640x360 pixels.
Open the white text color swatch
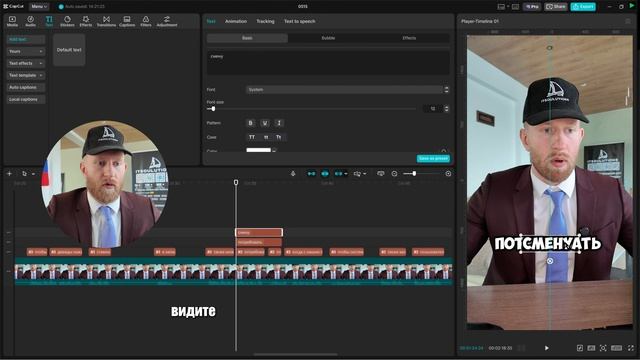click(x=258, y=150)
